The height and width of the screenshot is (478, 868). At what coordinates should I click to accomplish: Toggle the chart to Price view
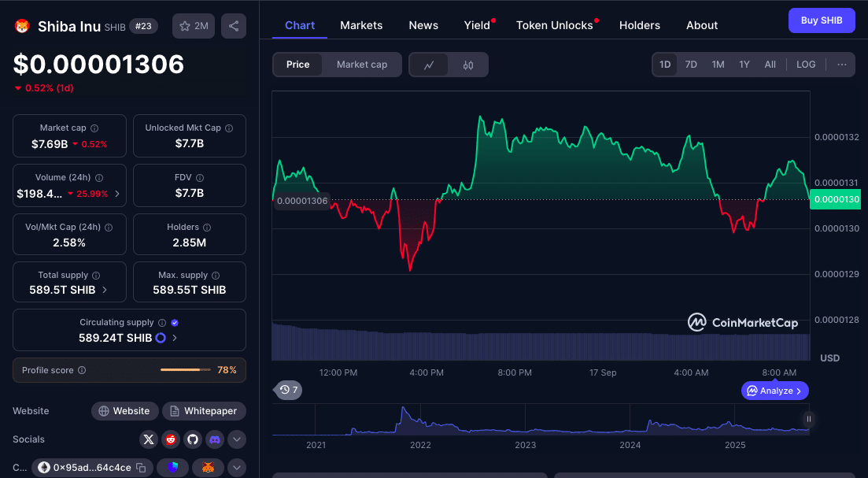tap(297, 65)
